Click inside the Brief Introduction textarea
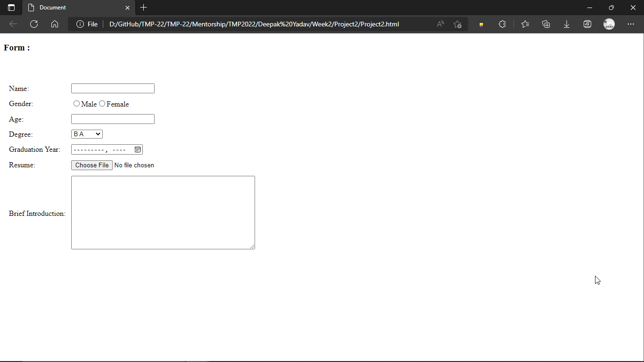 coord(163,213)
